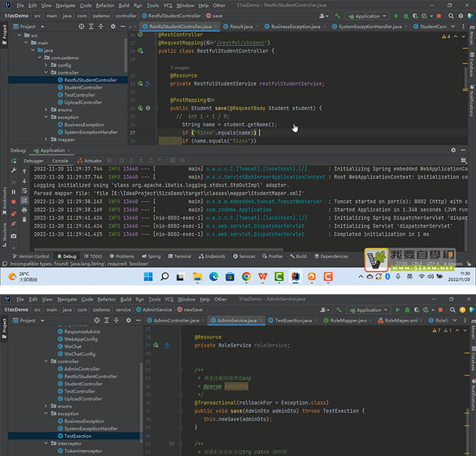
Task: Click View Breakpoints red dots icon in the debug sidebar
Action: click(14, 213)
